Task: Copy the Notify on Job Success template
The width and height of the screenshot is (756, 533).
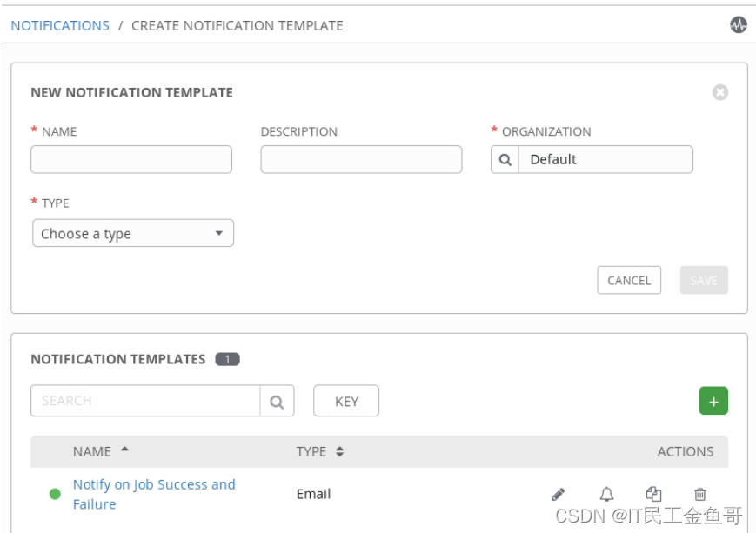Action: pyautogui.click(x=653, y=494)
